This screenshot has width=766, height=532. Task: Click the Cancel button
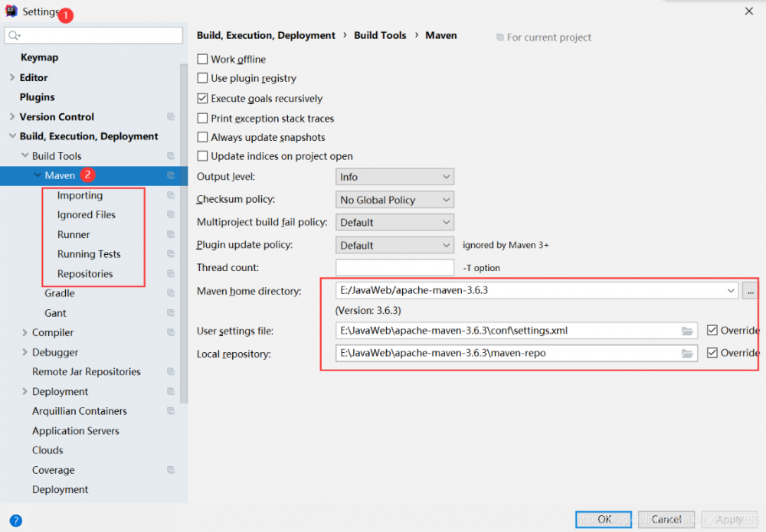pyautogui.click(x=666, y=519)
